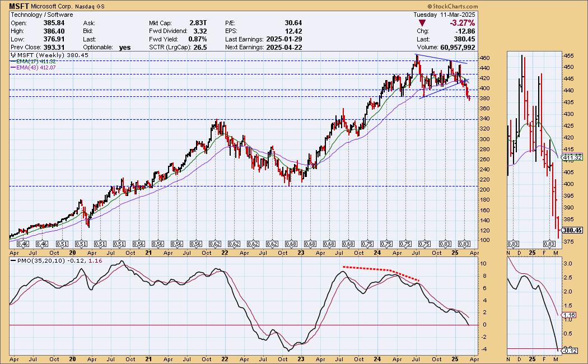Click the candlestick icon beside MSFT (Weekly) legend
The height and width of the screenshot is (364, 588).
click(x=13, y=55)
